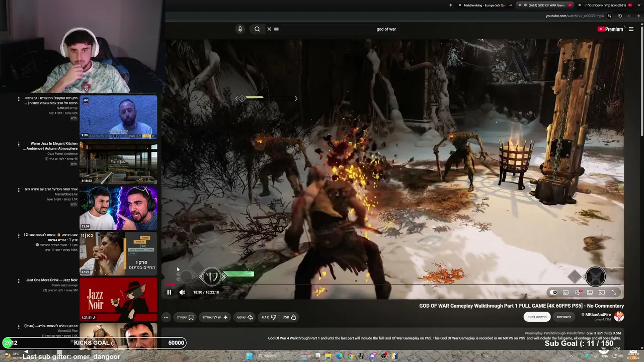Open the Windows Start menu
Viewport: 644px width, 362px height.
[x=250, y=356]
